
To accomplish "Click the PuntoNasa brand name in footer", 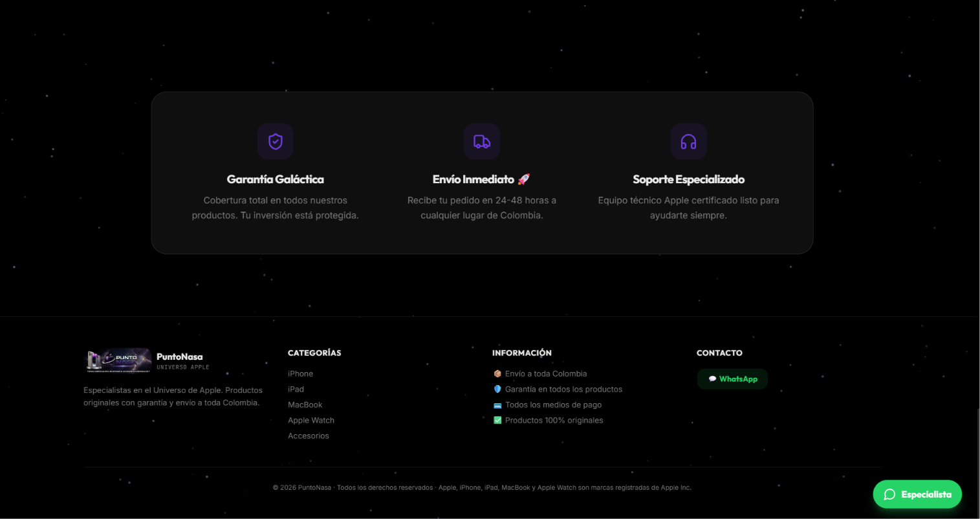I will (x=179, y=357).
